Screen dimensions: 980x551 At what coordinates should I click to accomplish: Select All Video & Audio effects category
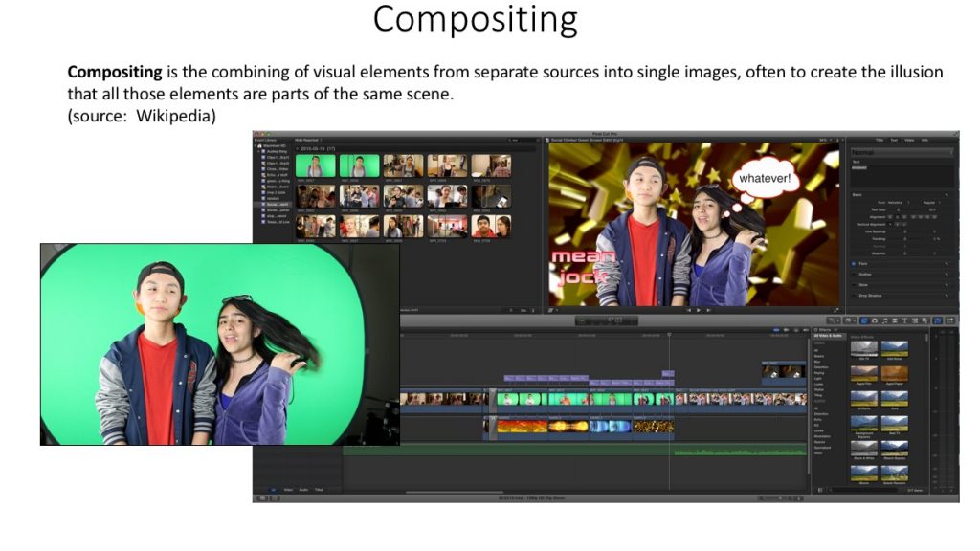pyautogui.click(x=828, y=336)
